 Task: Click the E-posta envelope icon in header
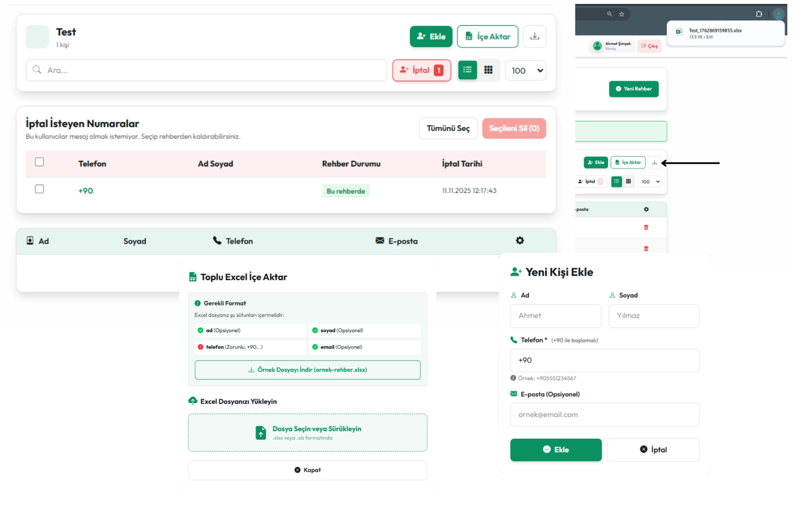tap(379, 241)
